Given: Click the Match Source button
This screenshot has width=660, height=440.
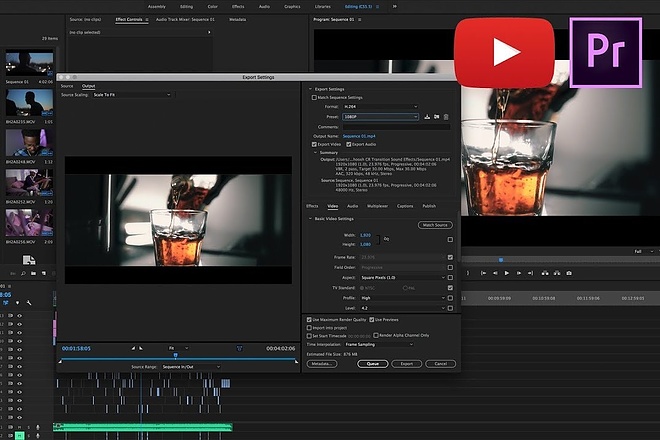Looking at the screenshot, I should pos(435,225).
